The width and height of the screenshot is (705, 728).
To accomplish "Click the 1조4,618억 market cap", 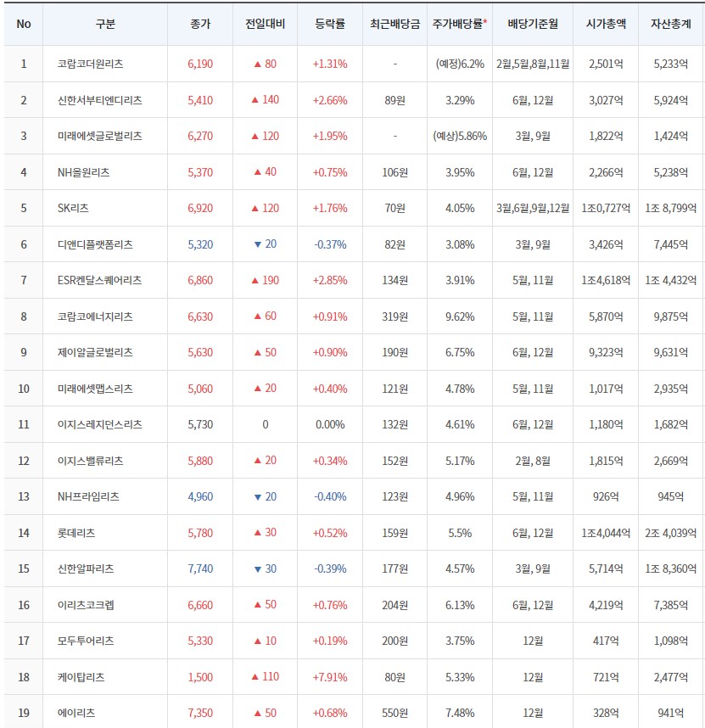I will coord(606,281).
